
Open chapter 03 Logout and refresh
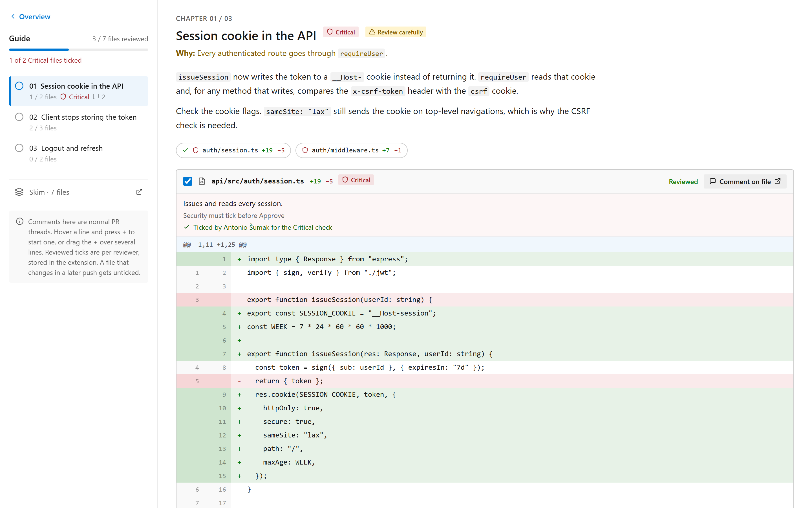79,153
